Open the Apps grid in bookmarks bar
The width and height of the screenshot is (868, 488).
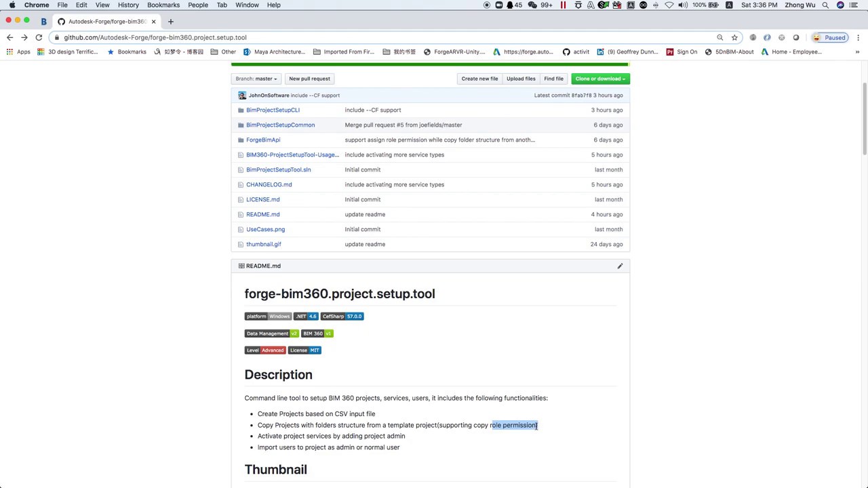point(18,52)
